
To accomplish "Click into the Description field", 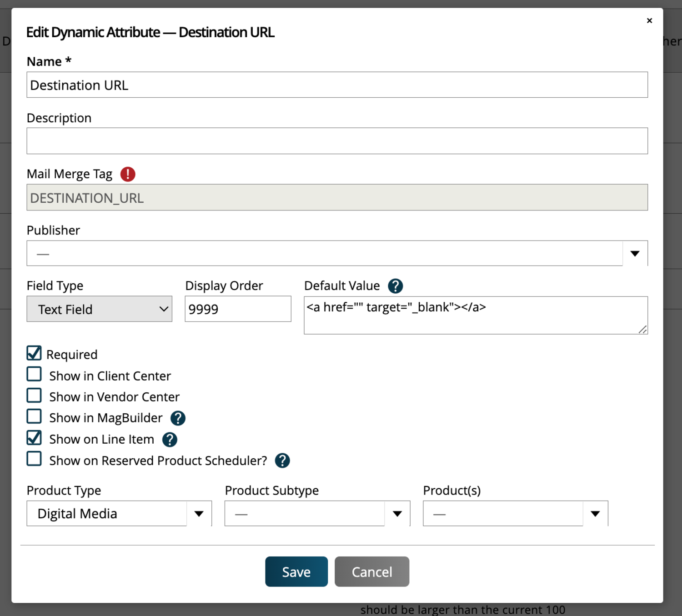I will (337, 141).
